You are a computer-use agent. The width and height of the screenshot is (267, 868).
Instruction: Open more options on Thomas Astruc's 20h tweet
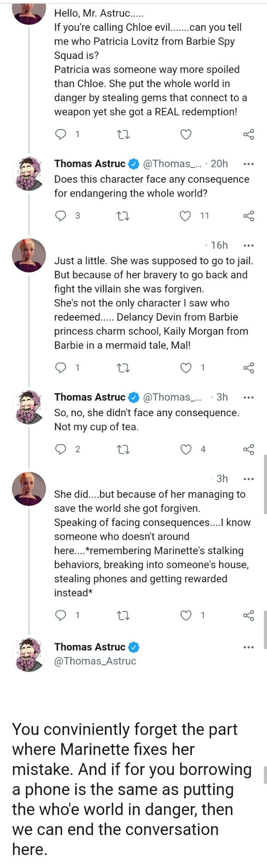coord(249,164)
